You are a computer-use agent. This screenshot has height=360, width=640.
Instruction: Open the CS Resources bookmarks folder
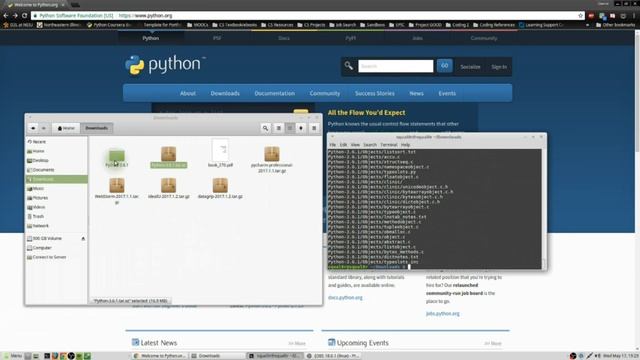[x=278, y=25]
